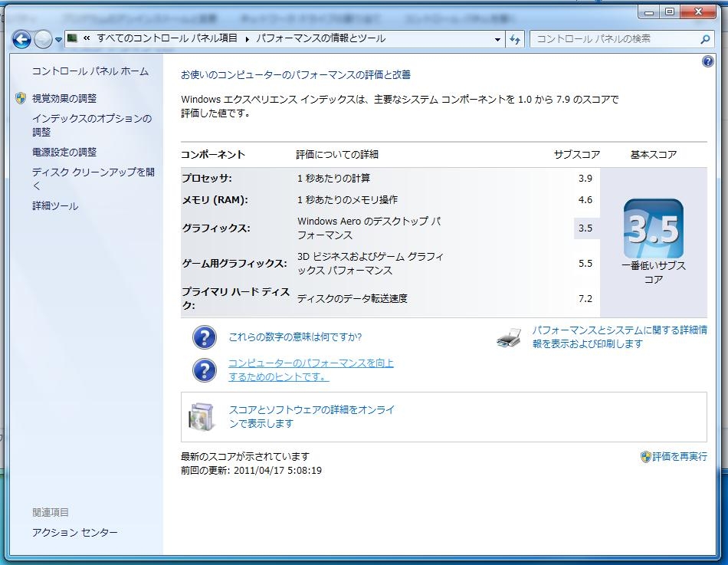The width and height of the screenshot is (728, 565).
Task: Click 評価を再実行 to rerun assessment
Action: pyautogui.click(x=680, y=457)
